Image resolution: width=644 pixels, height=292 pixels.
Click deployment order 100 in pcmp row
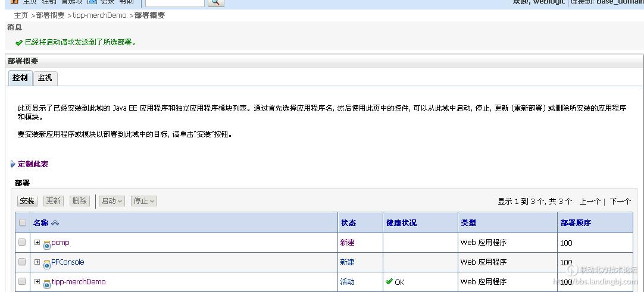coord(566,243)
